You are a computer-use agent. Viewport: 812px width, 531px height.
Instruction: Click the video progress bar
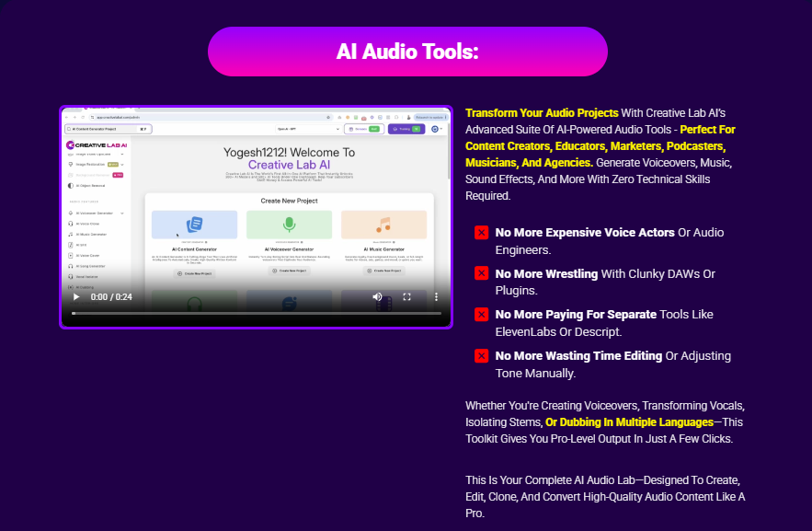coord(257,314)
